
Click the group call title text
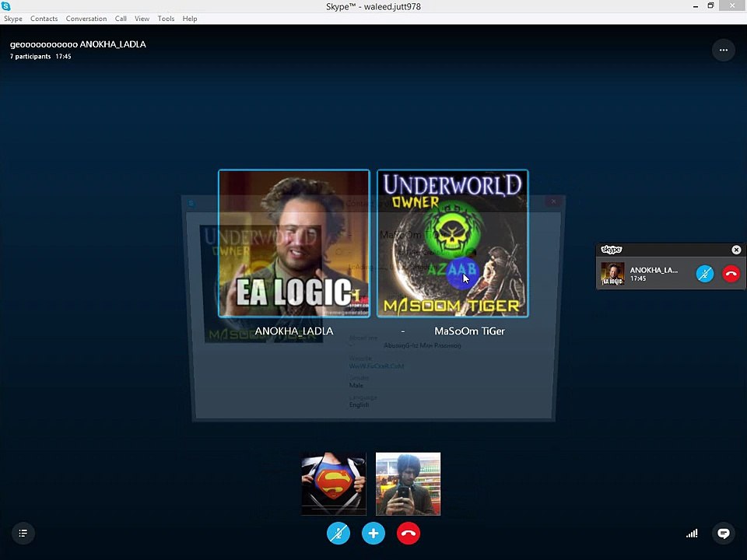point(78,44)
